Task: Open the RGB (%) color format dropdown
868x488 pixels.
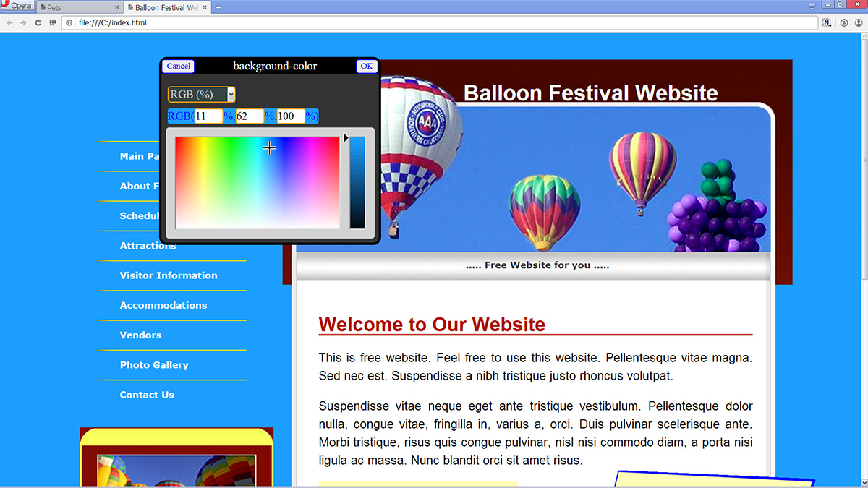Action: (x=202, y=95)
